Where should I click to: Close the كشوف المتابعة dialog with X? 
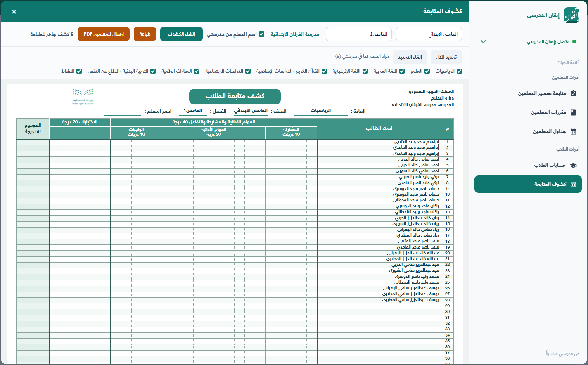[x=14, y=12]
